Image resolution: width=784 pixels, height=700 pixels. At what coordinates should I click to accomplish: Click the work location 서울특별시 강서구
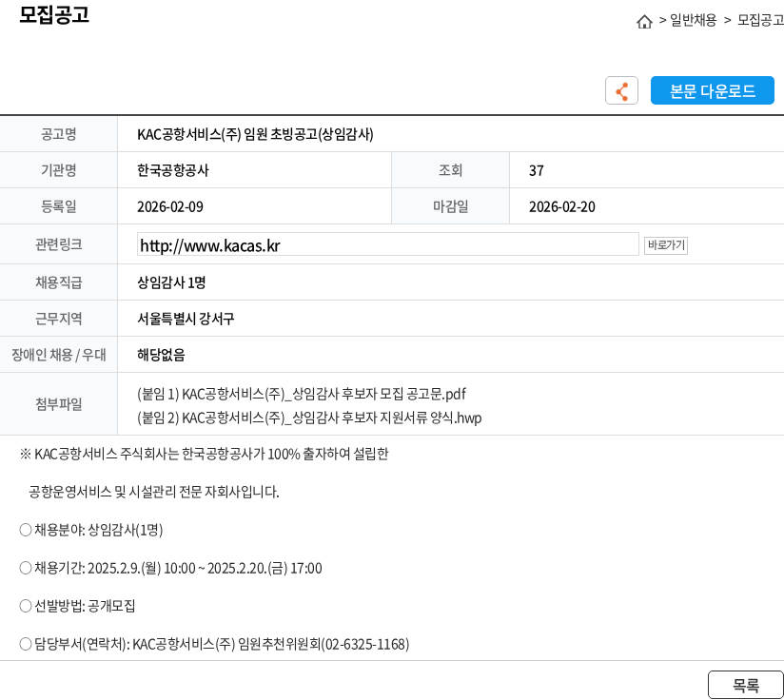(186, 319)
